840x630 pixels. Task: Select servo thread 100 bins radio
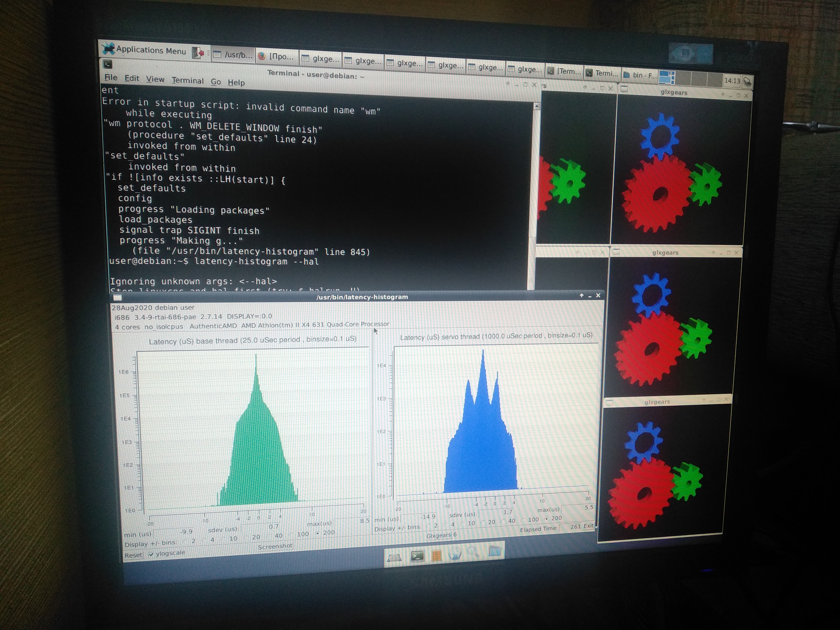coord(523,520)
